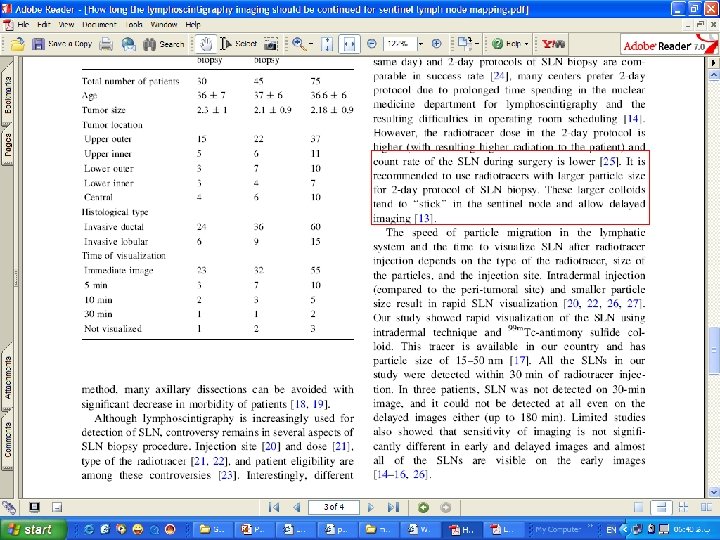Click the zoom in plus button

point(437,44)
